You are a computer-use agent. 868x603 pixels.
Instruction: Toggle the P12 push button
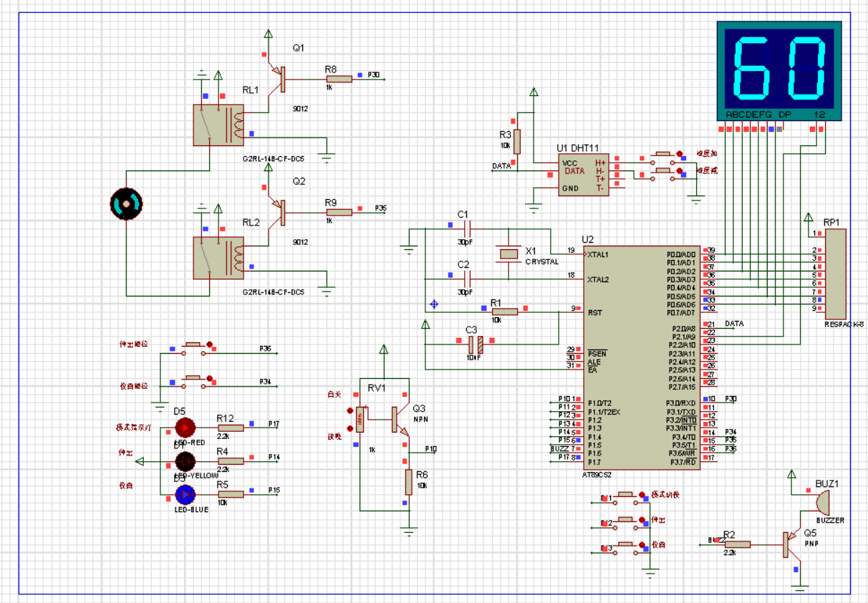pyautogui.click(x=626, y=524)
